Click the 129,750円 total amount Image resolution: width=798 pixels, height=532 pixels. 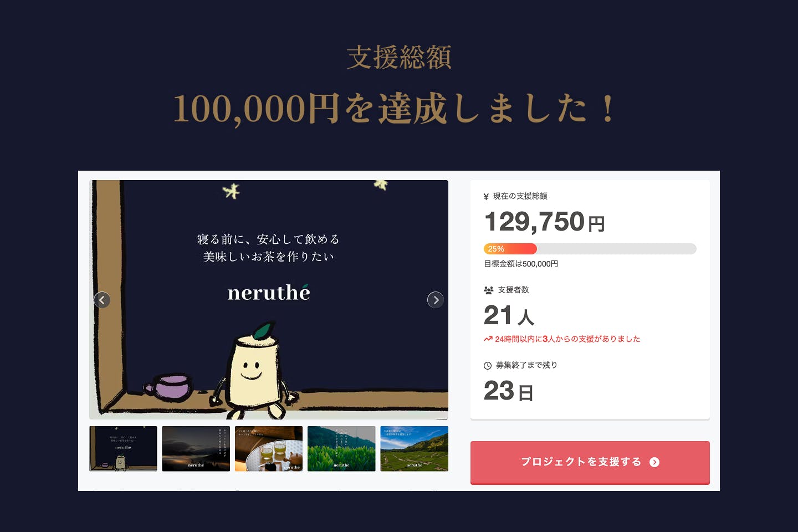544,222
